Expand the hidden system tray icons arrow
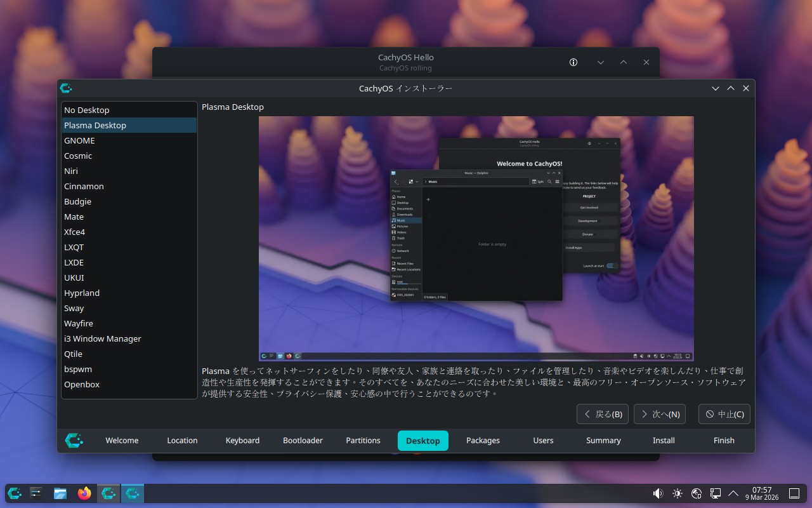 click(733, 493)
